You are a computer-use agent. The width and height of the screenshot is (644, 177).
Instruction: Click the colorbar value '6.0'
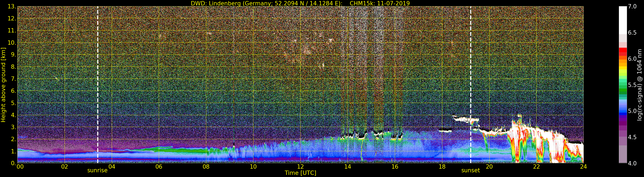click(632, 59)
